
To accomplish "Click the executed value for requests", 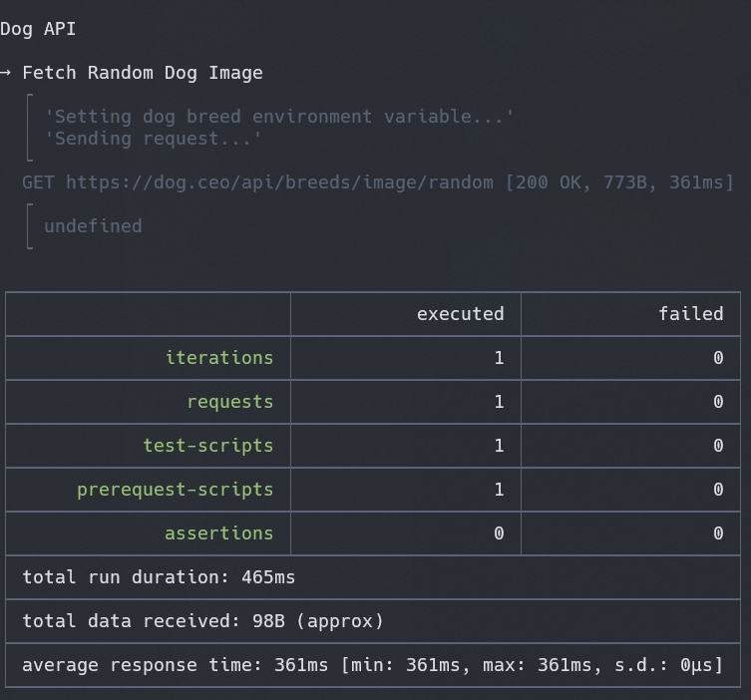I will tap(499, 402).
